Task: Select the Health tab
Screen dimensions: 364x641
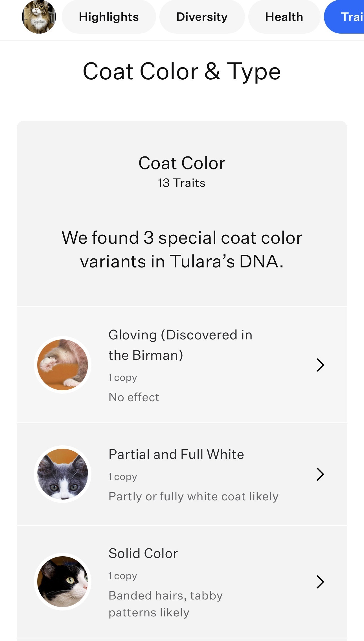Action: tap(284, 17)
